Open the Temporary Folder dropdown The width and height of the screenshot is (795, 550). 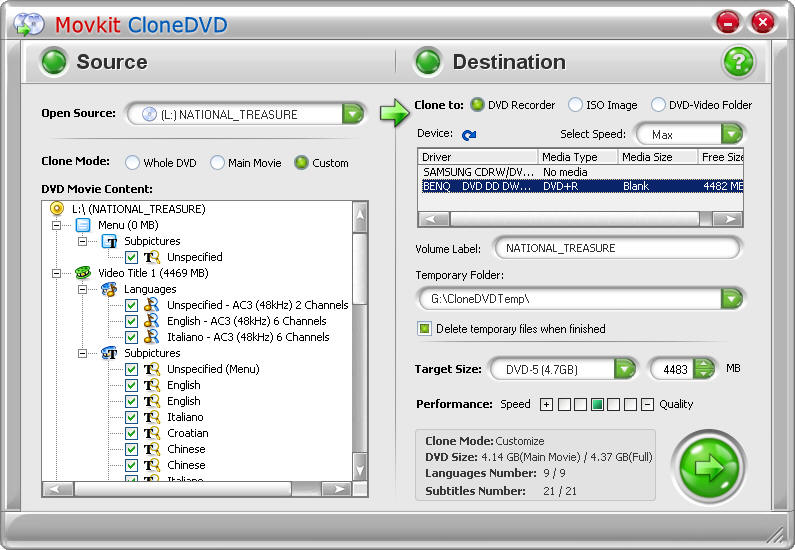tap(731, 299)
